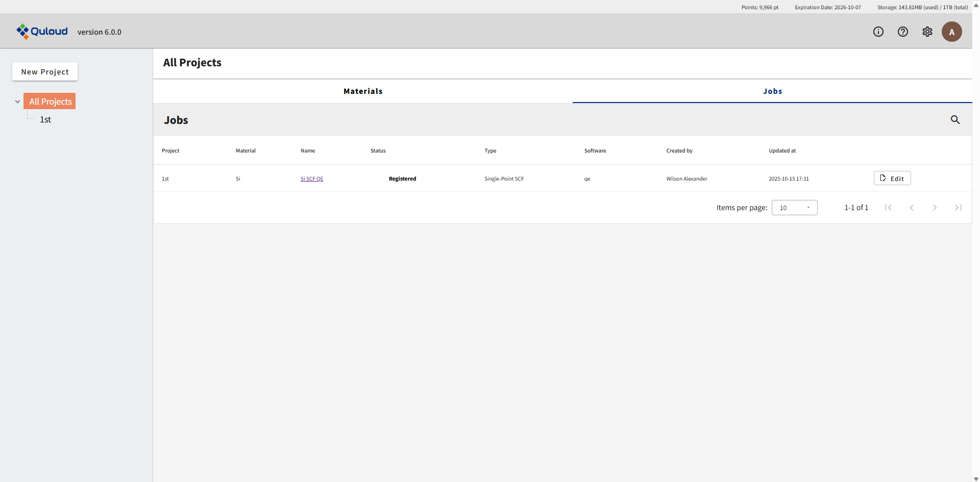The height and width of the screenshot is (482, 980).
Task: Open the Si SCF QE job link
Action: tap(311, 179)
